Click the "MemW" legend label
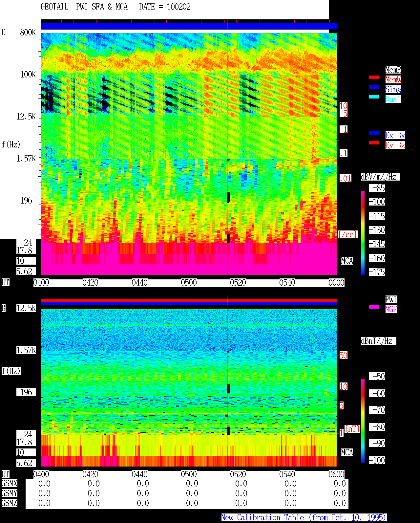Image resolution: width=420 pixels, height=523 pixels. tap(393, 79)
